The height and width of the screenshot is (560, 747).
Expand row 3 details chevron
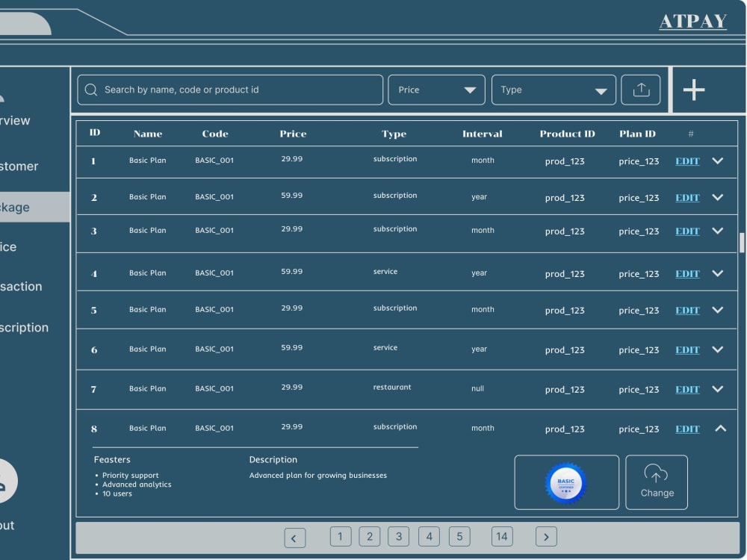717,231
